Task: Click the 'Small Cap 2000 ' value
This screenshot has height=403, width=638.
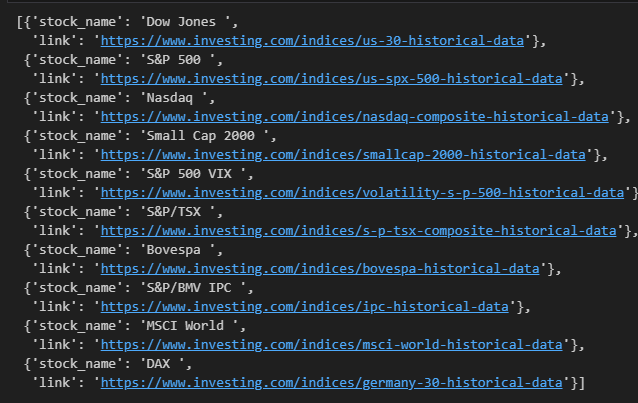Action: point(204,136)
